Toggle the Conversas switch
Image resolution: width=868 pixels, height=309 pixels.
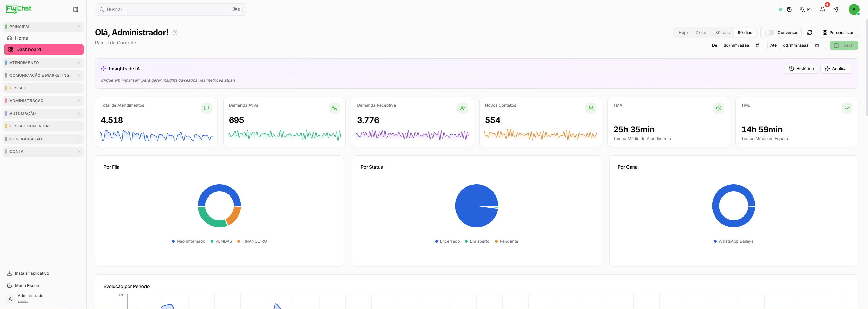pyautogui.click(x=769, y=33)
